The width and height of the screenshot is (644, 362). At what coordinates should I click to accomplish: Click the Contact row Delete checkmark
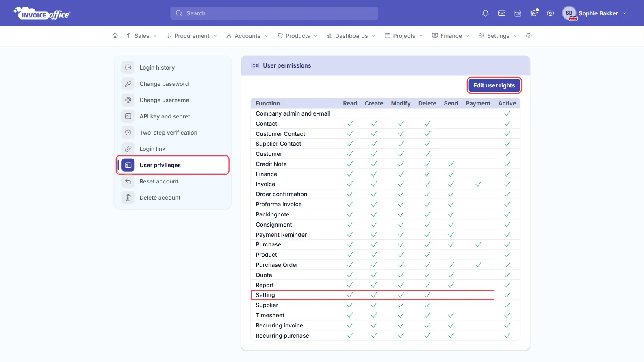click(427, 124)
